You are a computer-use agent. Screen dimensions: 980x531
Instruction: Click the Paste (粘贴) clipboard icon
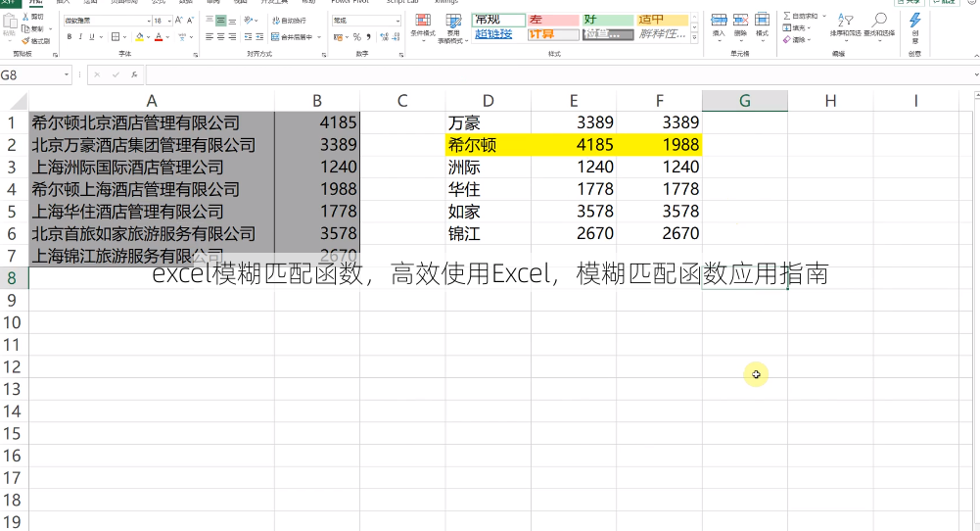point(10,22)
